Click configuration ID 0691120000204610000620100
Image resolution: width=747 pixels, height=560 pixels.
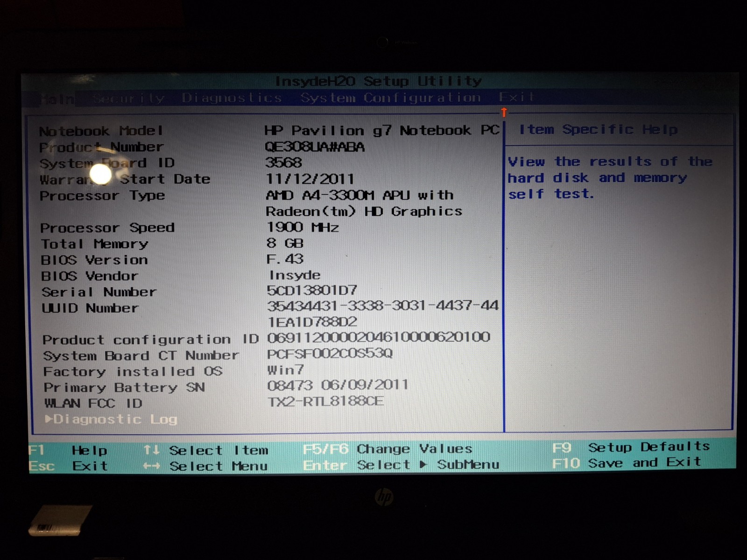[379, 337]
